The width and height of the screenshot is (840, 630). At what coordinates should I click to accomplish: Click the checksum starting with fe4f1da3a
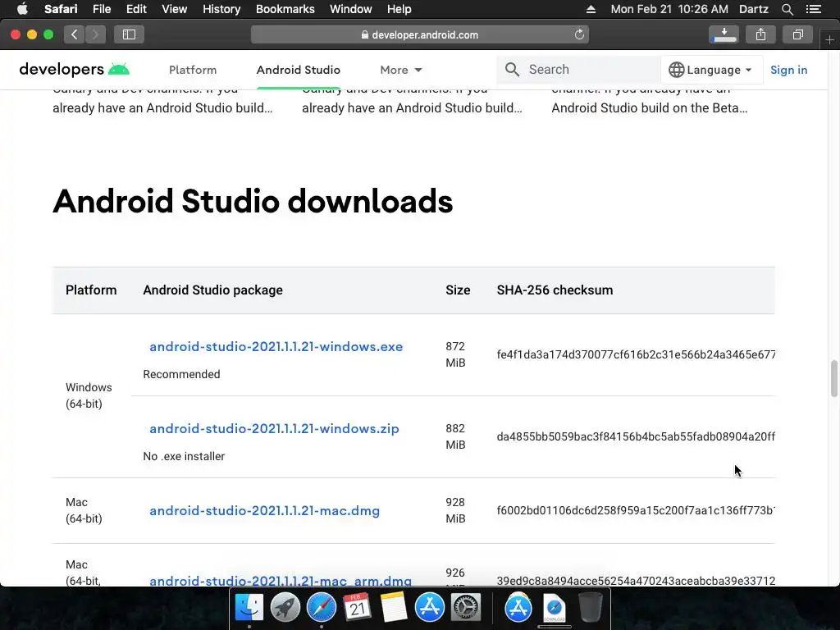coord(636,354)
